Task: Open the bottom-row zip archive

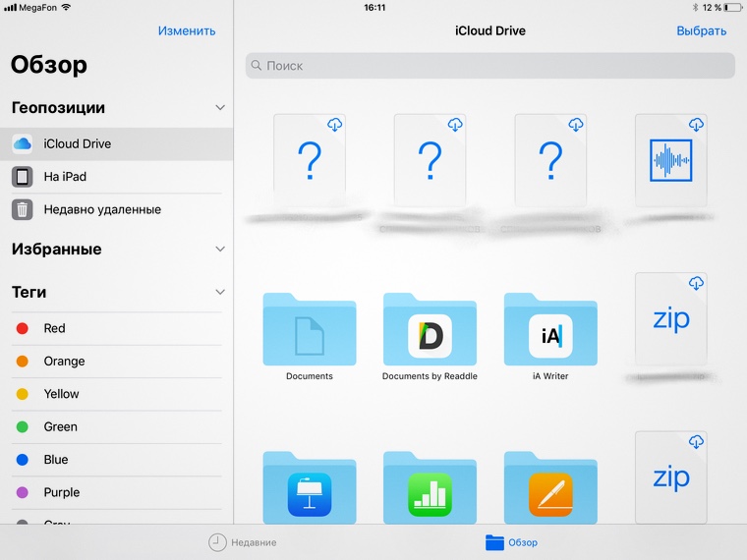Action: [x=670, y=477]
